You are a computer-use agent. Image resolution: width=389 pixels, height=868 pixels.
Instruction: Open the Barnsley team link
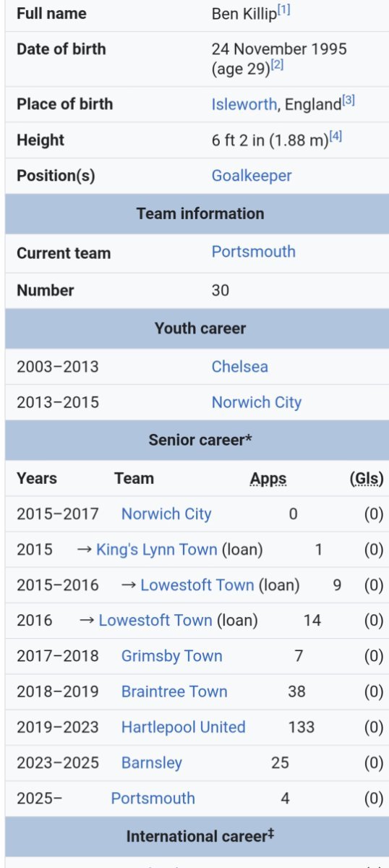tap(152, 763)
